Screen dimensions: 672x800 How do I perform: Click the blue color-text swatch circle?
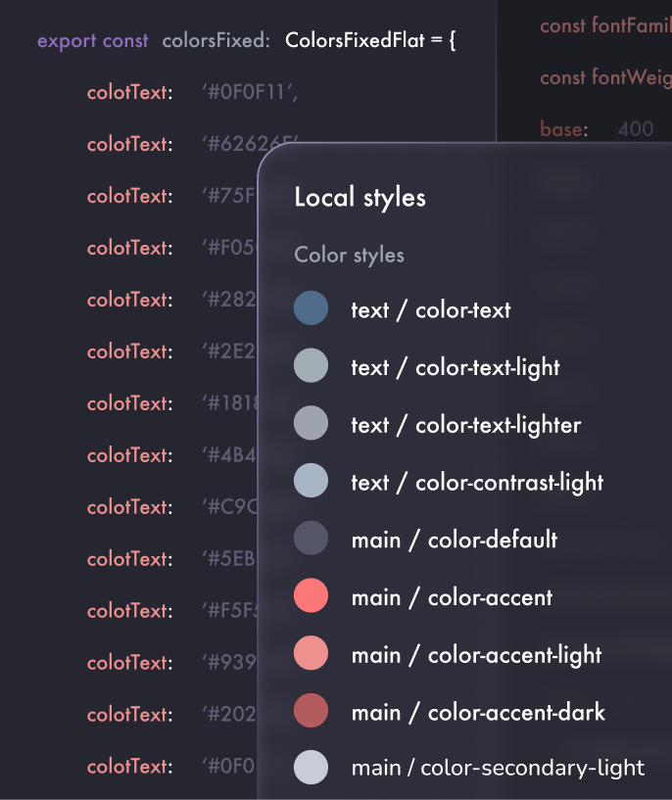311,310
